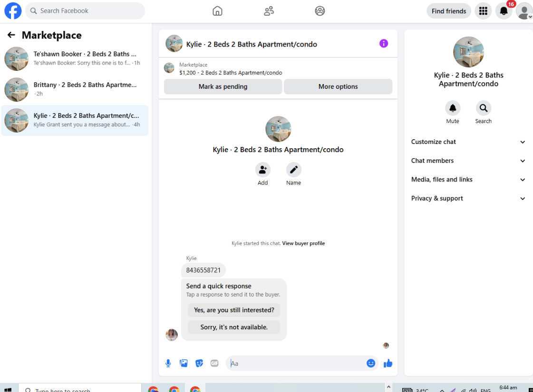Click the taskbar clock showing 6:44 am
Screen dimensions: 533x392
[508, 388]
